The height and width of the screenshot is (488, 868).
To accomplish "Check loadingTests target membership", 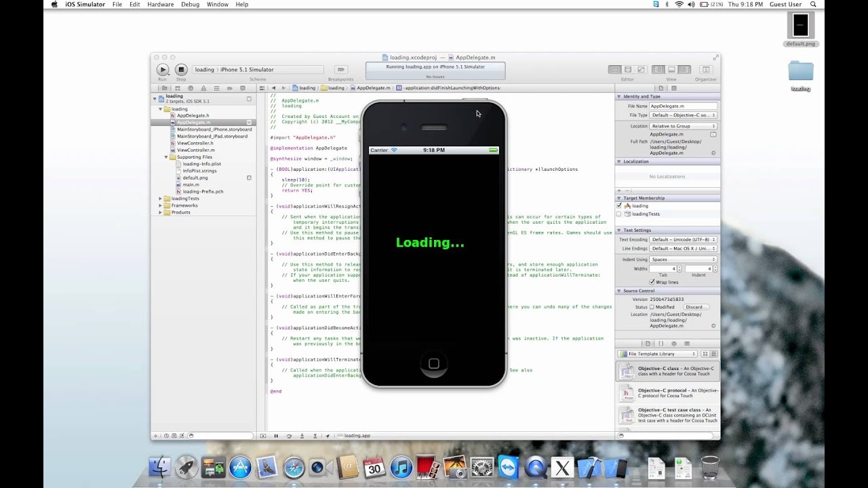I will point(619,214).
